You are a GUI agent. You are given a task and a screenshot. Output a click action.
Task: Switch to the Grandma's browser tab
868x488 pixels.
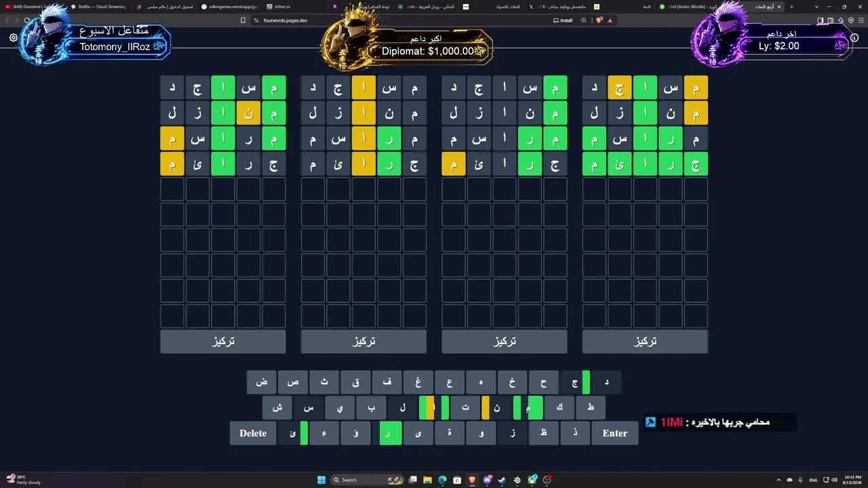[33, 6]
